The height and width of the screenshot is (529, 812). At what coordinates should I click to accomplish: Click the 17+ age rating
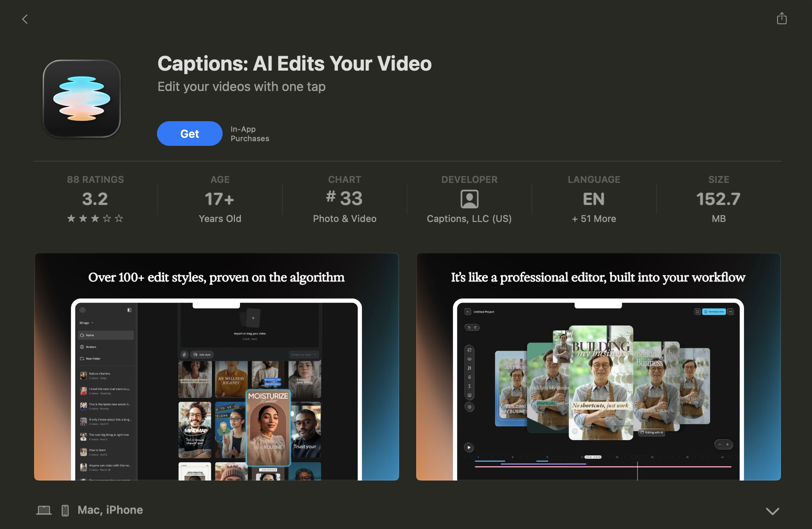(x=220, y=199)
